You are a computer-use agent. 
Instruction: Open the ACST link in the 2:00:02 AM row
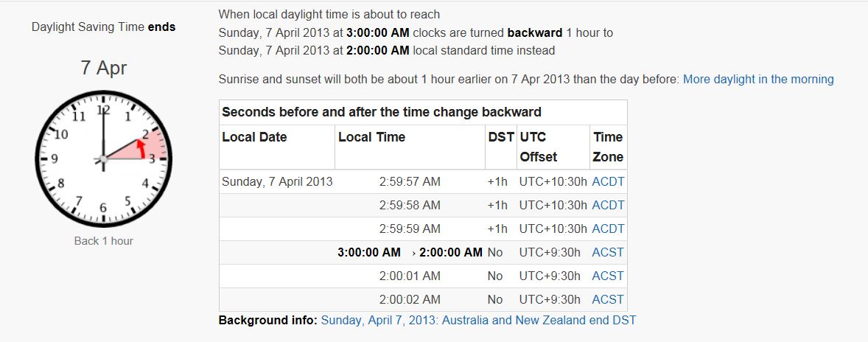(x=608, y=299)
